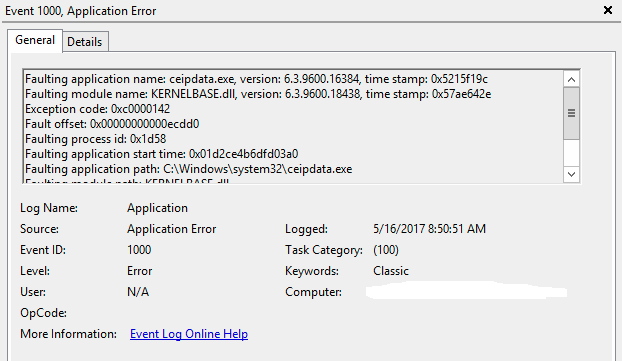622x361 pixels.
Task: Click the Fault offset line
Action: click(112, 124)
